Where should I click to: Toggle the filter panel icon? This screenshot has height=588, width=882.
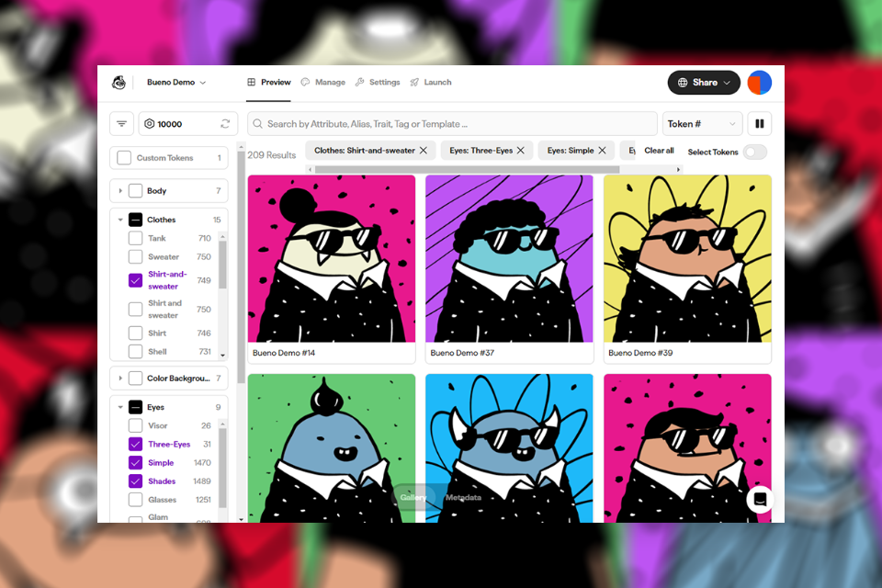pos(121,124)
